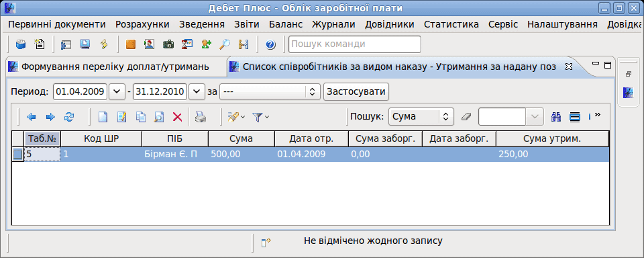Delete the record with red X icon

[177, 117]
